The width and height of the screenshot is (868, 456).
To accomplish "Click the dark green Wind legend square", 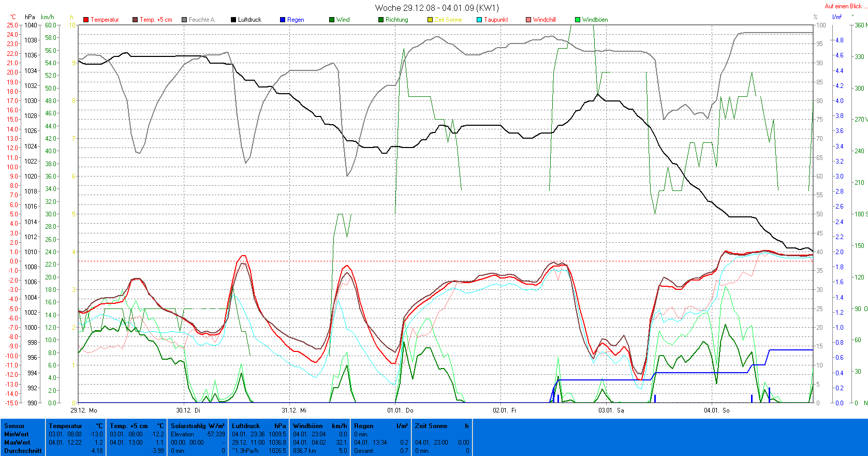I will pyautogui.click(x=332, y=20).
